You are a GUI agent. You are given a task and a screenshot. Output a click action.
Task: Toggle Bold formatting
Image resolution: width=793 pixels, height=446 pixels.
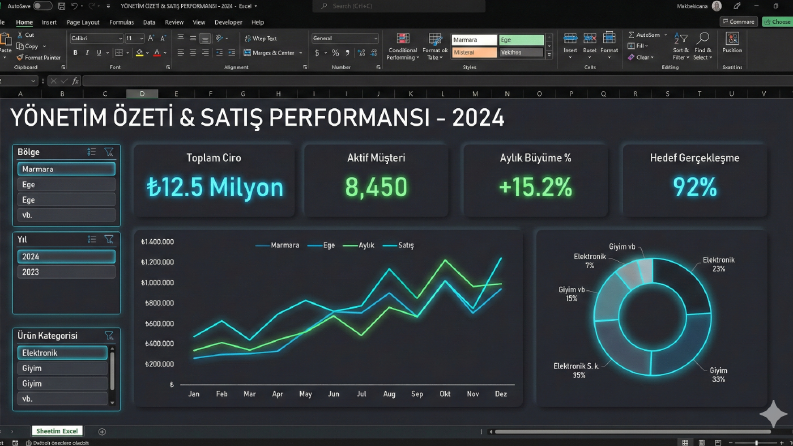[x=75, y=53]
